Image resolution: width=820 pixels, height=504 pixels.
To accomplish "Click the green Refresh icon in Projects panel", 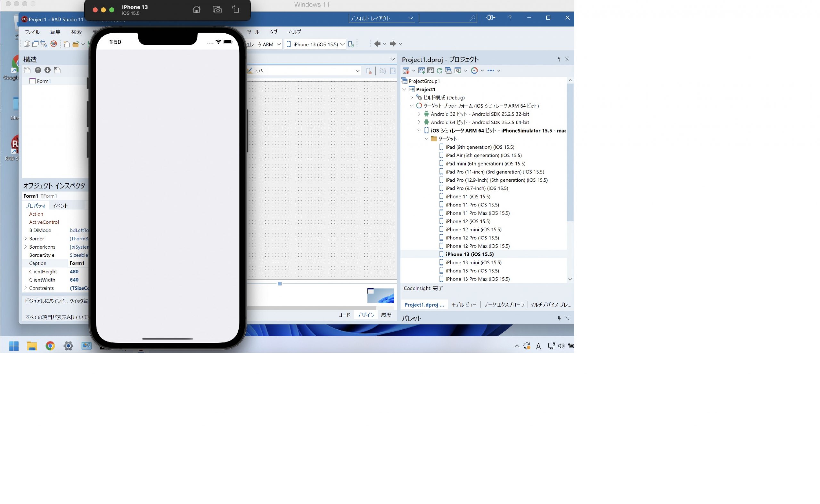I will pos(440,71).
